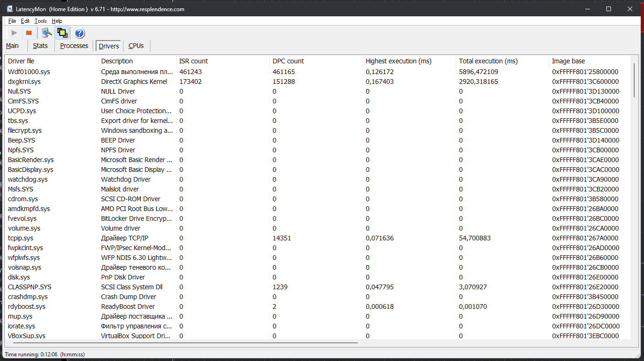Click the toolbar icon left of the yellow squares icon
Screen dimensions: 644x361
point(46,33)
